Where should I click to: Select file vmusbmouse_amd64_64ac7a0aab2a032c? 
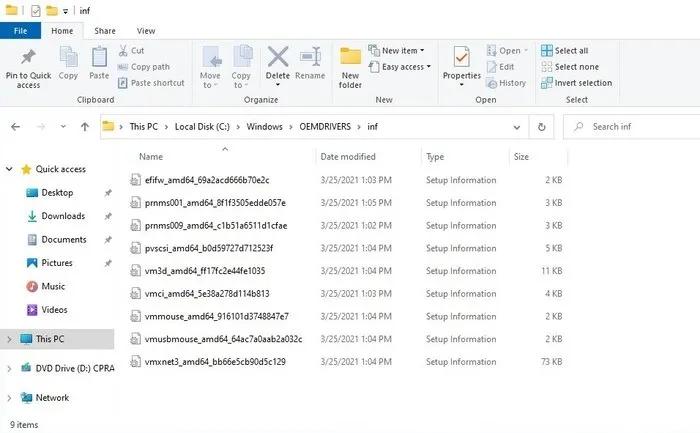pyautogui.click(x=224, y=339)
